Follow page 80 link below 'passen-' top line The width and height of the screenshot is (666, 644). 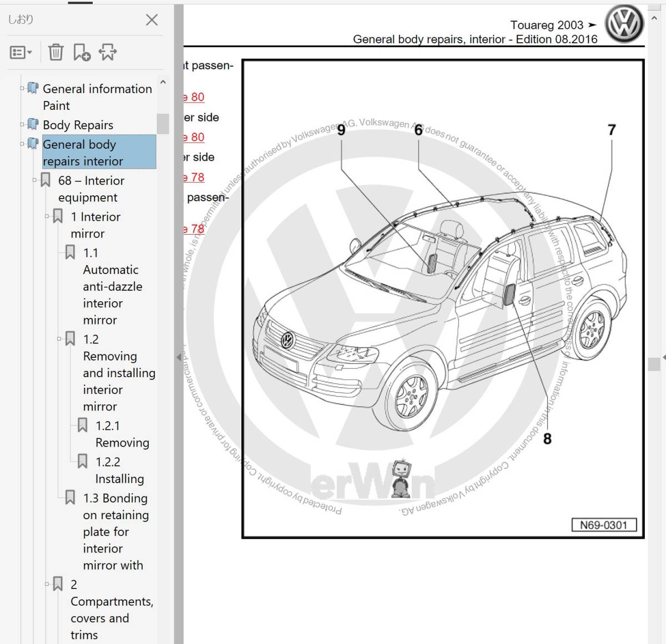tap(194, 97)
